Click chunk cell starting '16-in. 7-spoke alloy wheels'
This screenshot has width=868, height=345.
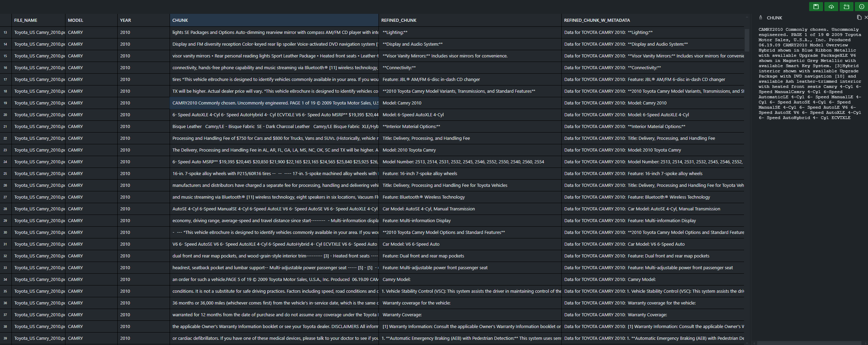[x=274, y=173]
